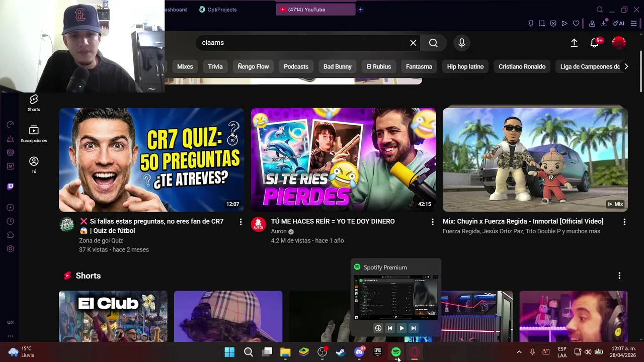Viewport: 644px width, 362px height.
Task: Select the Hip hop latino chip
Action: coord(465,66)
